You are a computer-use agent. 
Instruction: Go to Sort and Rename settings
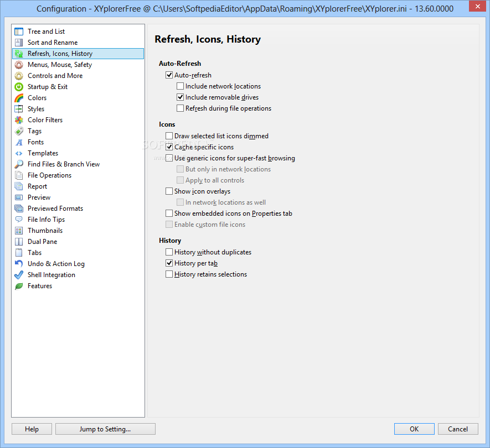(78, 43)
